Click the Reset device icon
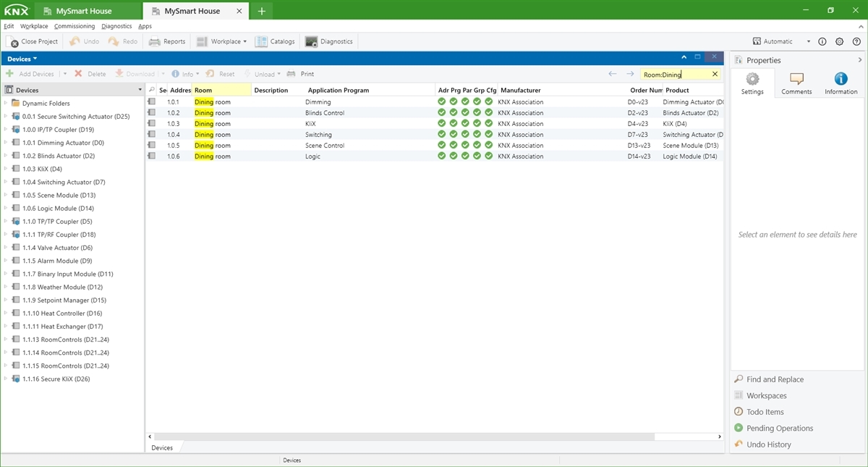868x467 pixels. (x=210, y=74)
